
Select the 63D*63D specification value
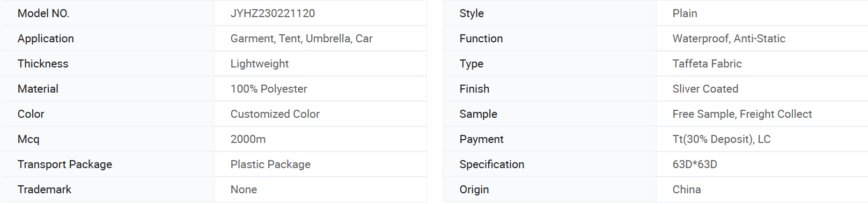695,164
